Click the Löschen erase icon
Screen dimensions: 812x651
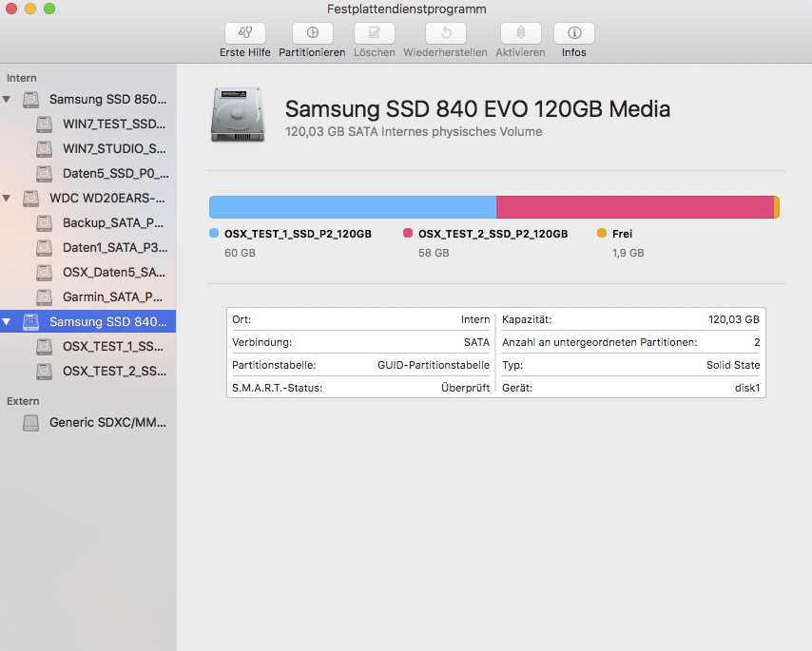pos(375,33)
